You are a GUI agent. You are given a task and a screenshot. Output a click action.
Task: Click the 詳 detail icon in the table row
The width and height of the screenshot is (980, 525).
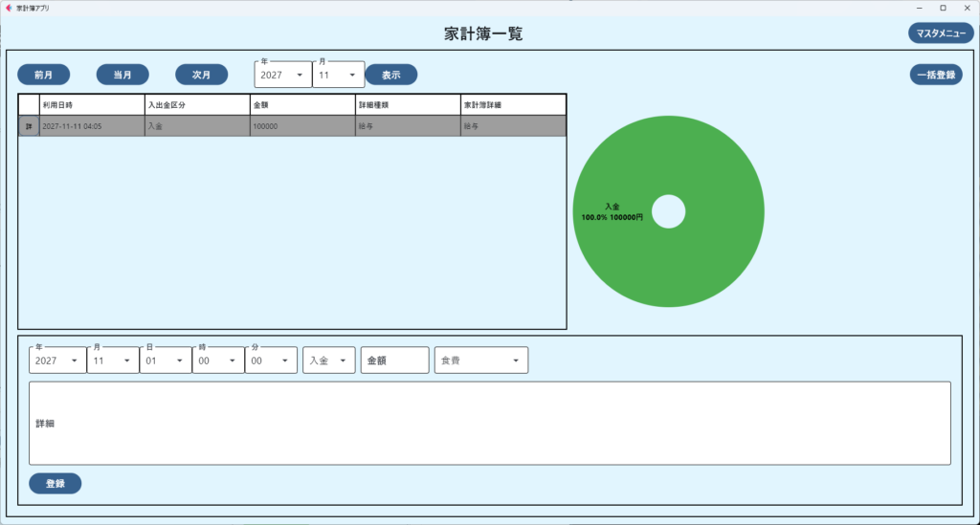(x=29, y=126)
